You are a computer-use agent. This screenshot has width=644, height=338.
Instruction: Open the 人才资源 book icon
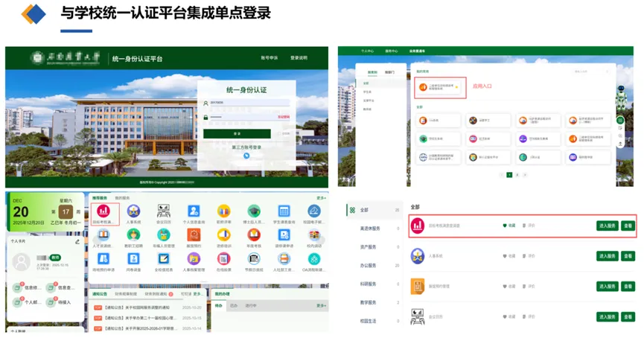coord(103,235)
